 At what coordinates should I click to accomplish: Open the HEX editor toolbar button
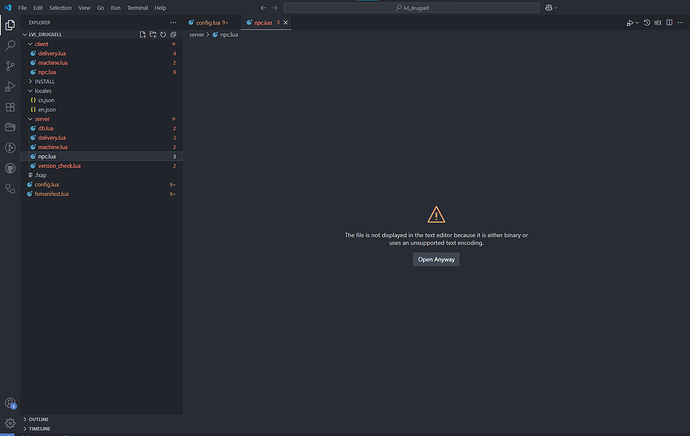tap(658, 21)
